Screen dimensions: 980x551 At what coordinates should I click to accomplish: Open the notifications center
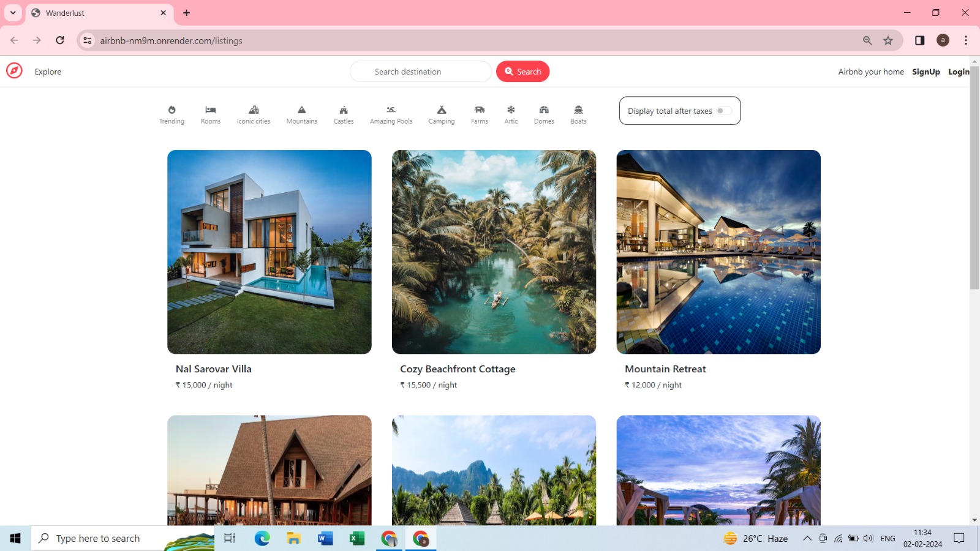pos(959,538)
